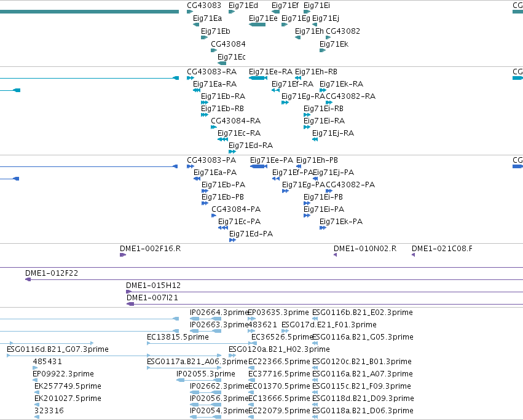
Task: Open protein Eig71Ei-PB
Action: click(x=323, y=197)
